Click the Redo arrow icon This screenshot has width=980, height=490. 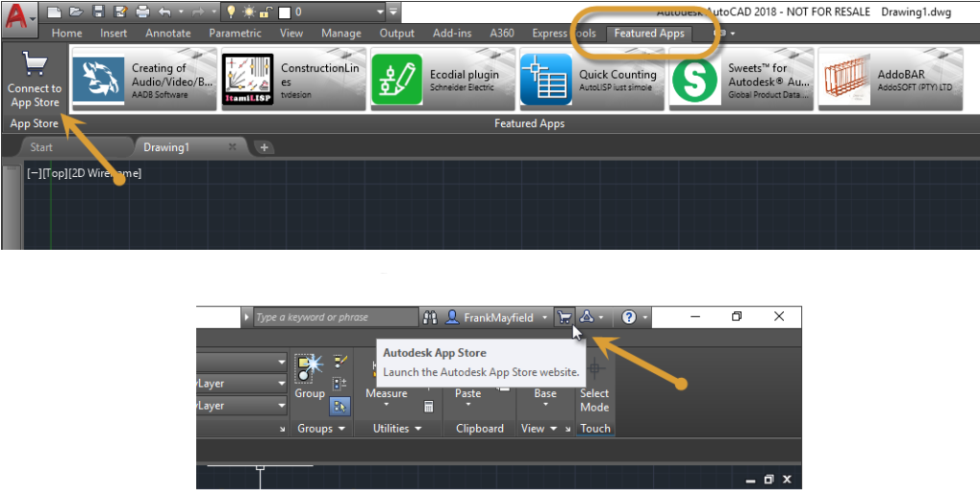(198, 11)
